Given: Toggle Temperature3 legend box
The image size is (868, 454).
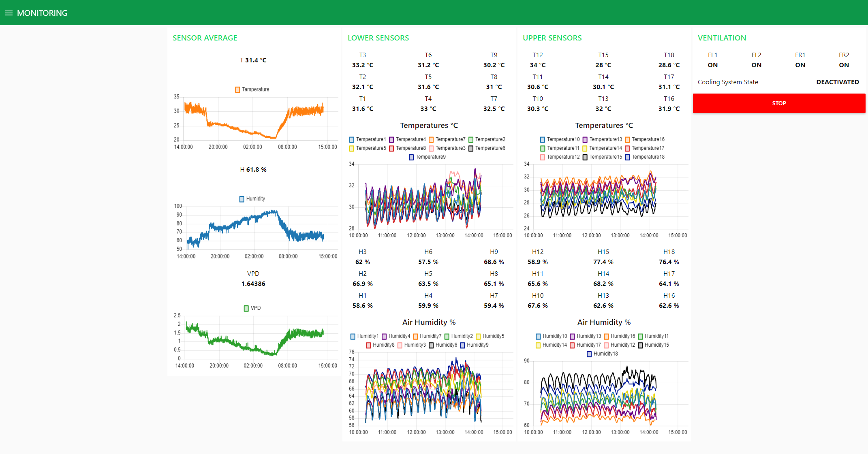Looking at the screenshot, I should (431, 148).
